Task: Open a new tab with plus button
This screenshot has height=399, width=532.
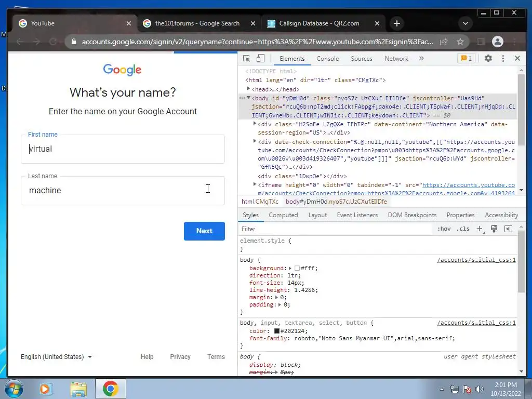Action: click(397, 23)
